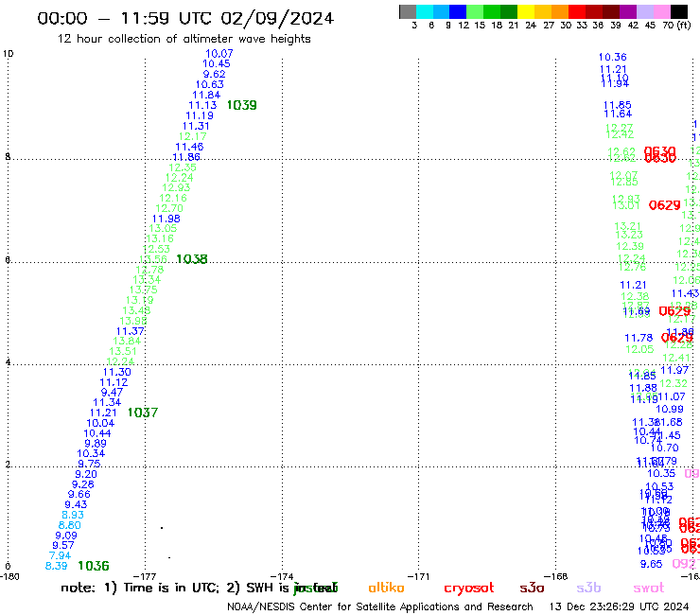Select the orange legend swatch

click(x=560, y=11)
